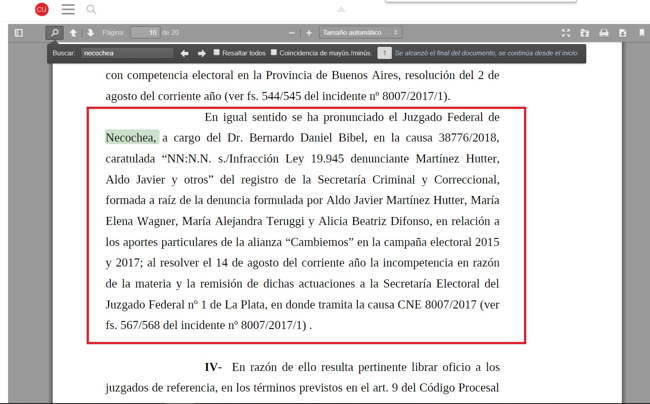Click the highlighted word Necochea
The height and width of the screenshot is (404, 650).
[132, 138]
